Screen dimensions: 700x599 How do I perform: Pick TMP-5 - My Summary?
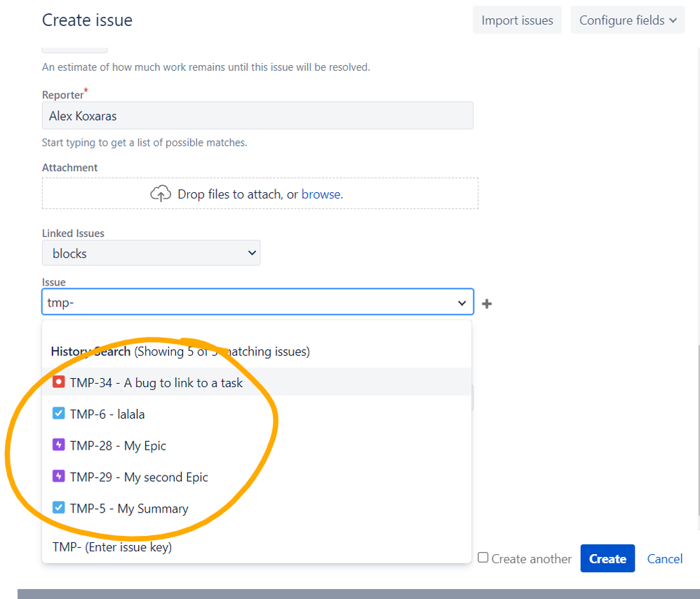click(257, 508)
